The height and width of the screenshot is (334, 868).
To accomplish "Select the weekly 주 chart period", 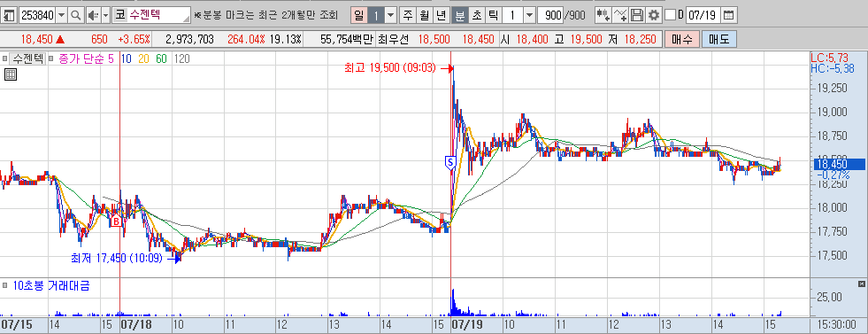I will pos(408,15).
